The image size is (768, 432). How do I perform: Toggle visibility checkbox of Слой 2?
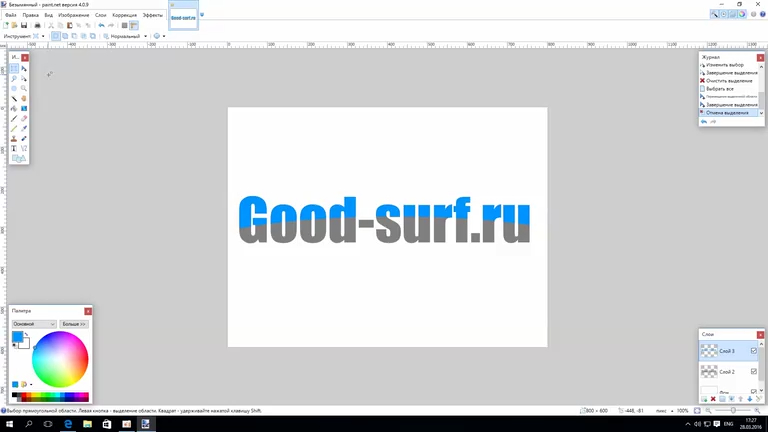click(x=754, y=372)
